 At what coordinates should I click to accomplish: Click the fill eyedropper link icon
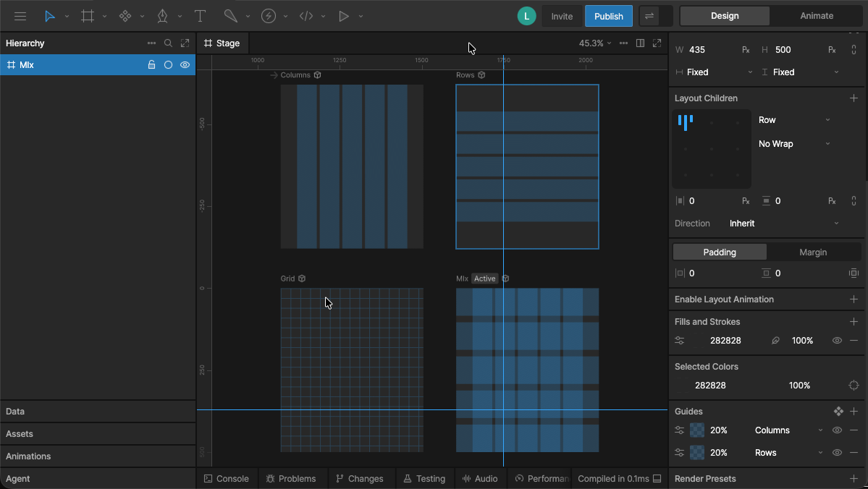[x=775, y=341]
